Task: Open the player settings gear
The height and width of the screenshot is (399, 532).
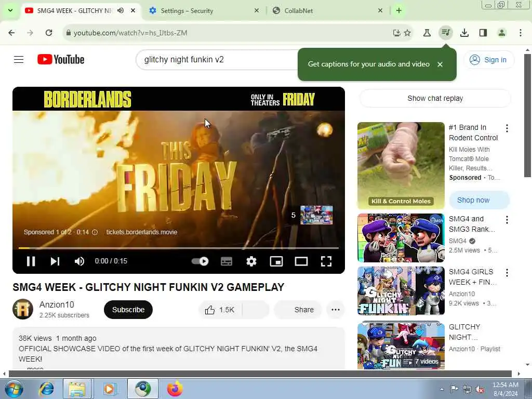Action: [251, 261]
